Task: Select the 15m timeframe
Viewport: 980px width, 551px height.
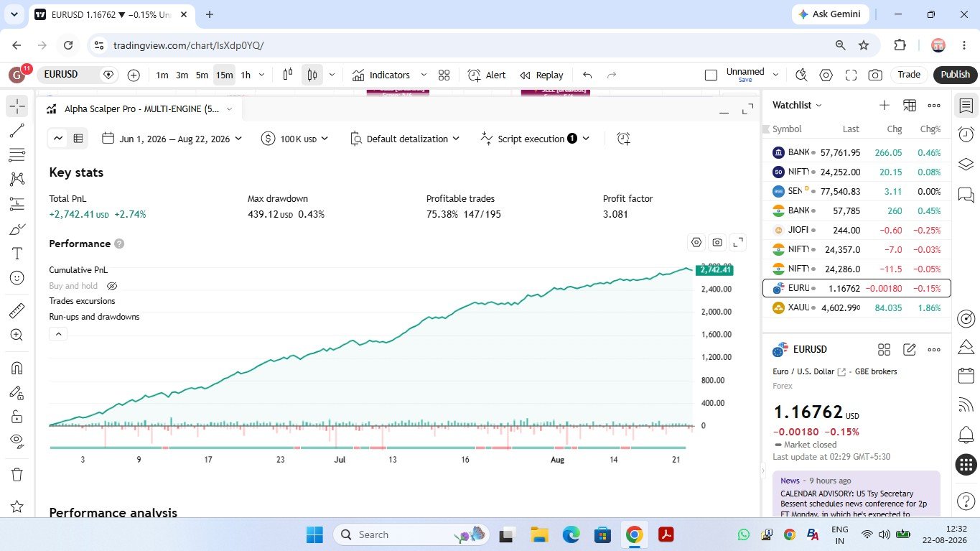Action: pyautogui.click(x=224, y=75)
